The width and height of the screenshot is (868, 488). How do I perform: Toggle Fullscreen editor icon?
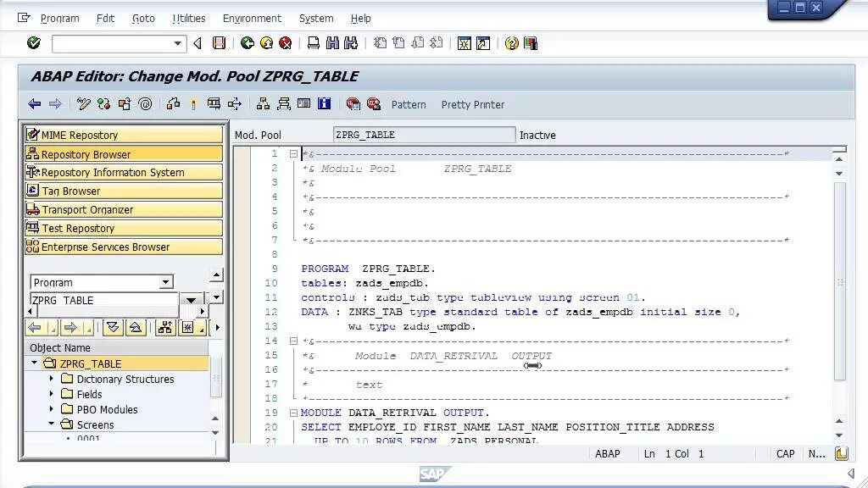(304, 104)
